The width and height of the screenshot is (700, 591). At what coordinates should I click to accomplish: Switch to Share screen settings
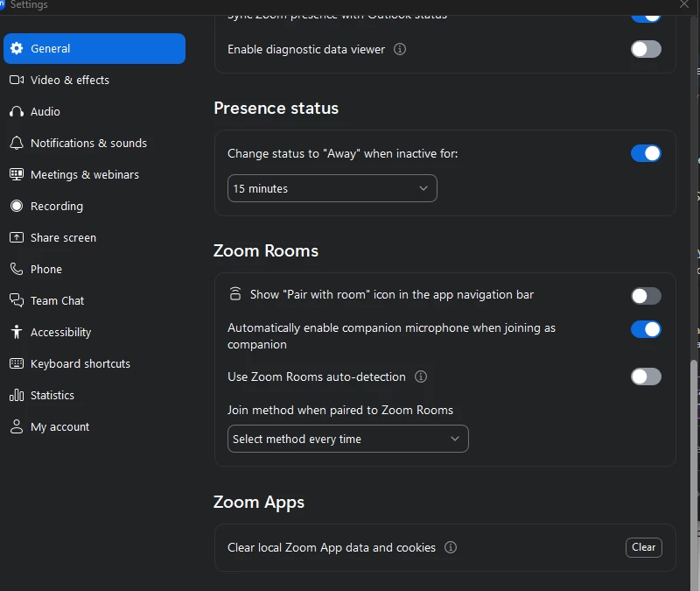click(94, 237)
